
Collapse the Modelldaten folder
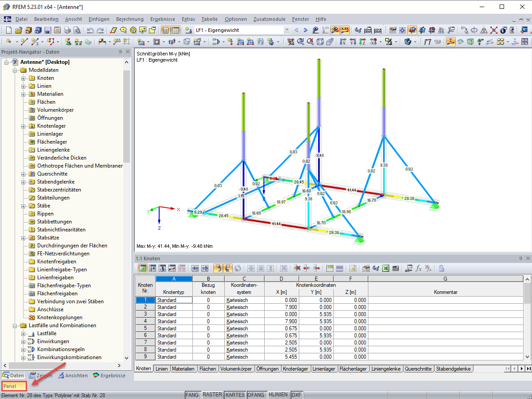click(15, 70)
